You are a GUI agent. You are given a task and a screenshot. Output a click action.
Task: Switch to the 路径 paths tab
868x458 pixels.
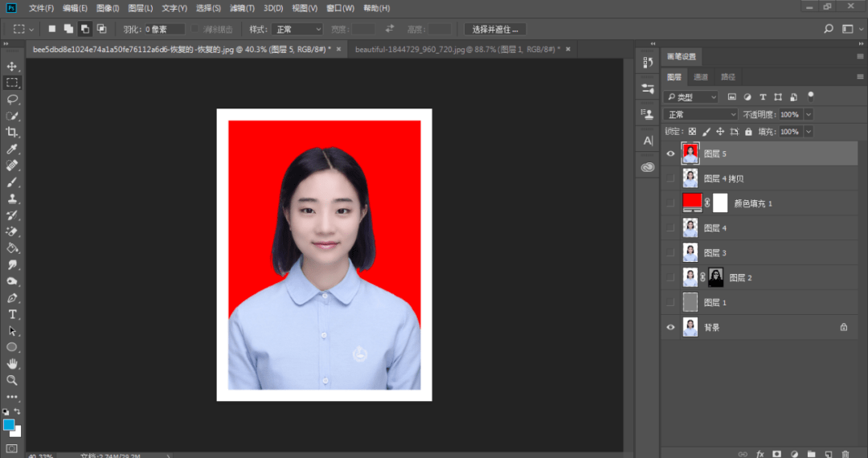coord(728,77)
